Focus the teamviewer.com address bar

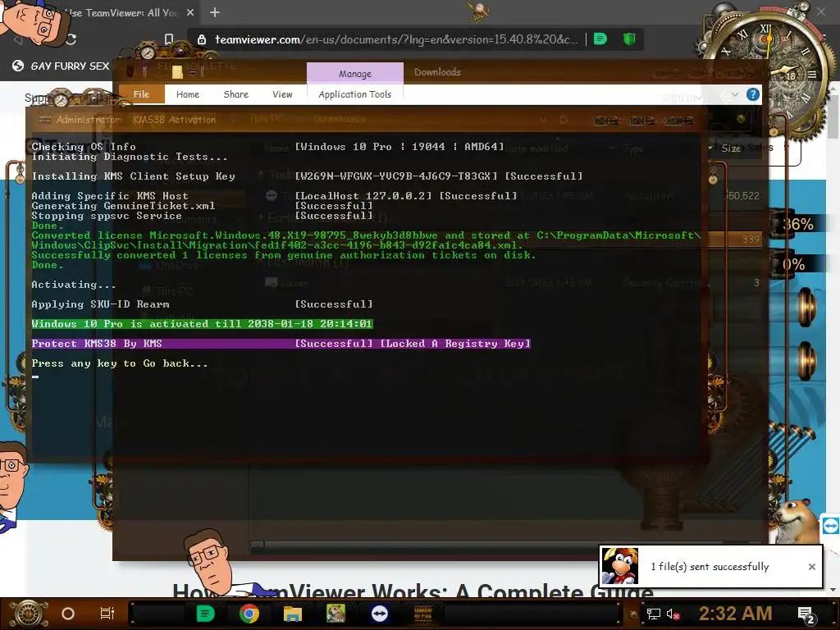point(396,39)
